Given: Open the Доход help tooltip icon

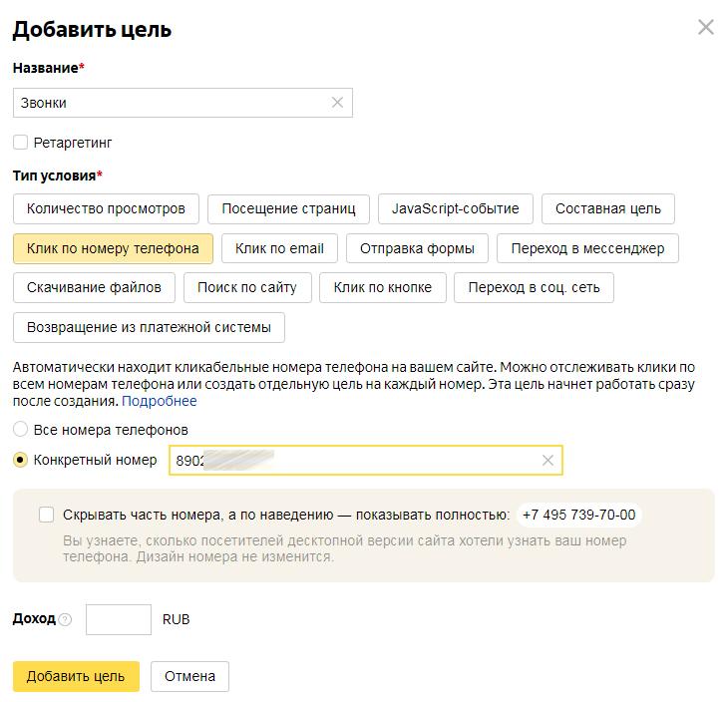Looking at the screenshot, I should coord(66,619).
